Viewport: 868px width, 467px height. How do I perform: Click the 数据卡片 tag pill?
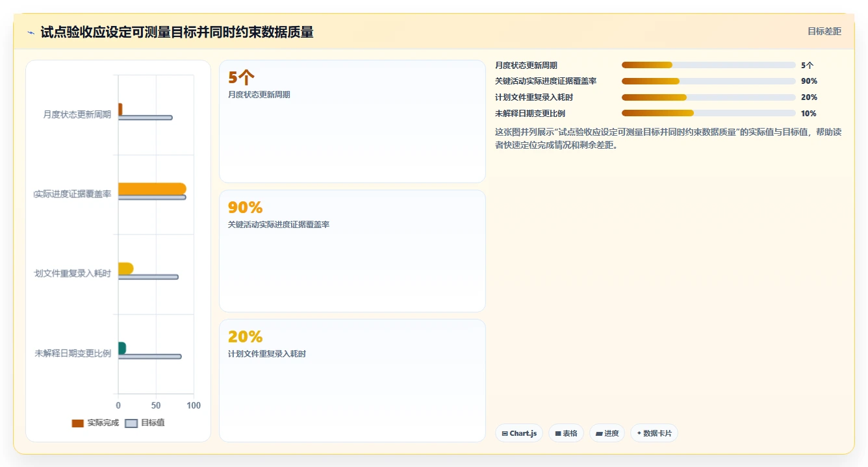point(654,433)
